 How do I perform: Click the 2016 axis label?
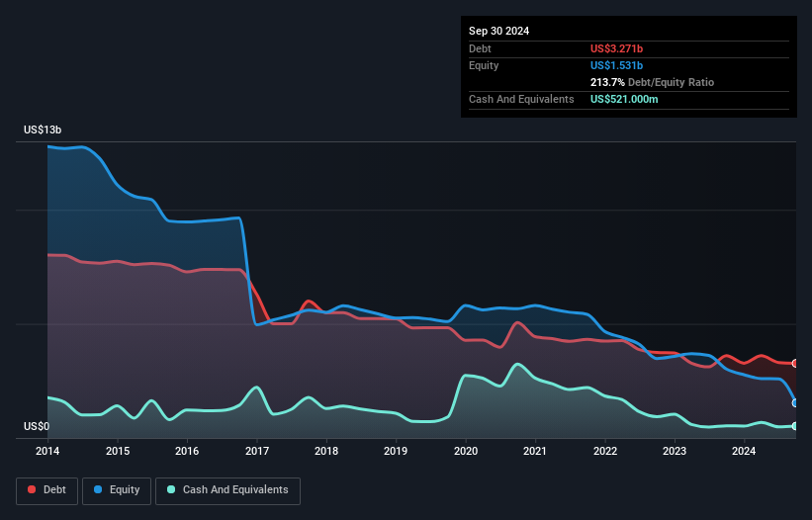coord(187,451)
